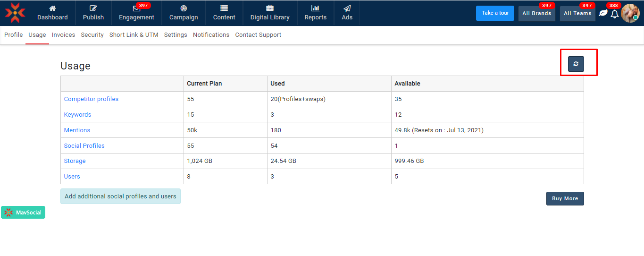Open the Reports chart icon
The image size is (644, 256).
tap(315, 9)
